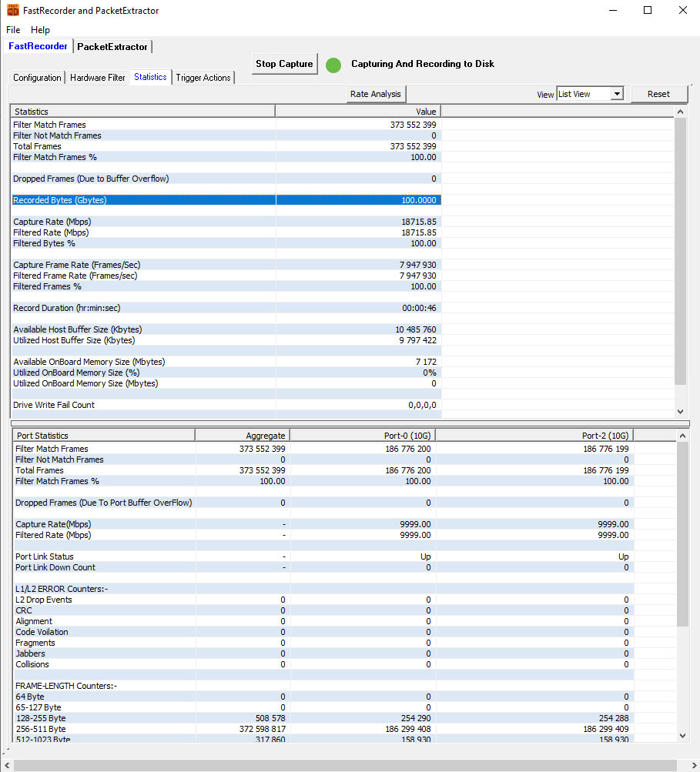Select the Dropped Frames (Due To Port Buffer OverFlow) row
Image resolution: width=700 pixels, height=772 pixels.
(x=323, y=503)
